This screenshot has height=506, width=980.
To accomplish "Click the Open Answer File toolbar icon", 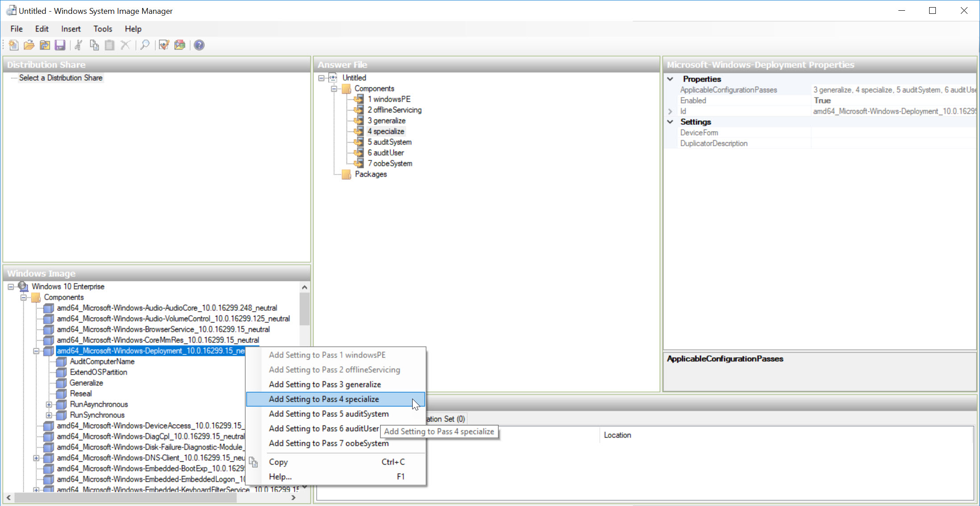I will click(29, 45).
